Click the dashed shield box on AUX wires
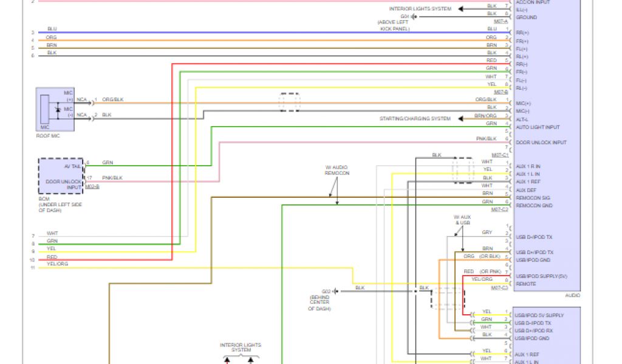The height and width of the screenshot is (364, 622). (x=463, y=170)
